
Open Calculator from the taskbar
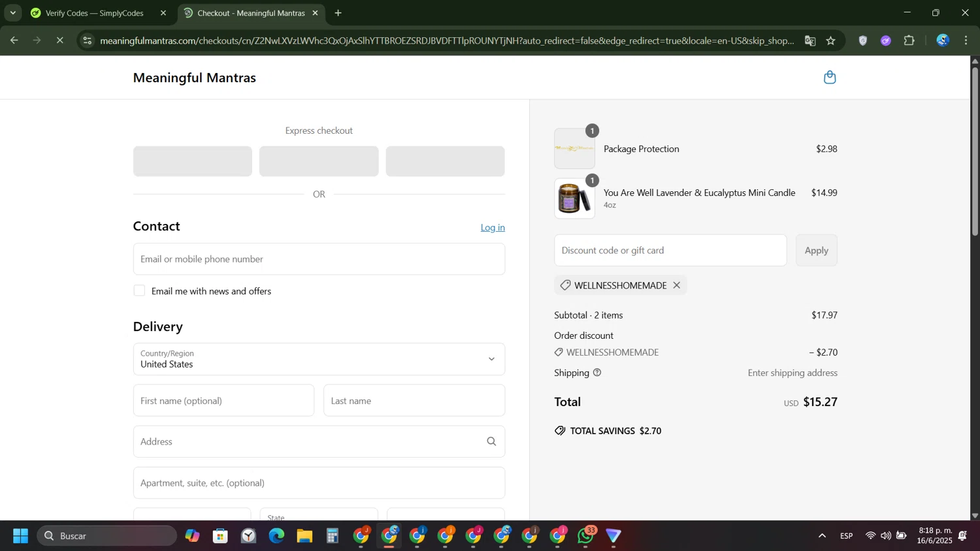[x=333, y=536]
